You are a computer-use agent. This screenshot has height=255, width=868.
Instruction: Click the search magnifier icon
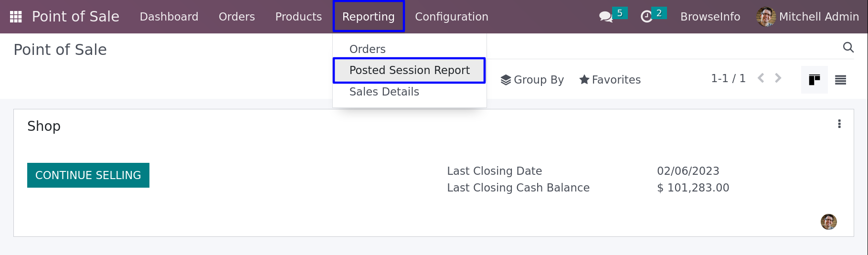click(x=848, y=47)
